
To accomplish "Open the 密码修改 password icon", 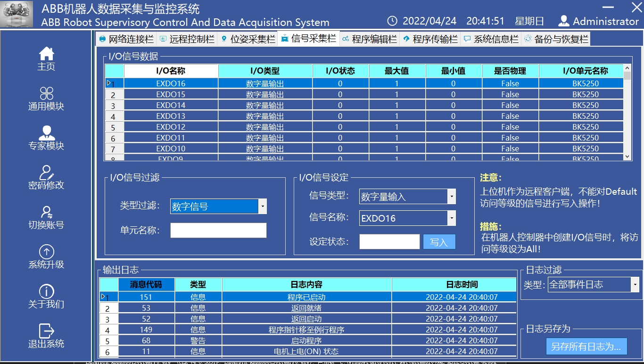I will [x=46, y=172].
